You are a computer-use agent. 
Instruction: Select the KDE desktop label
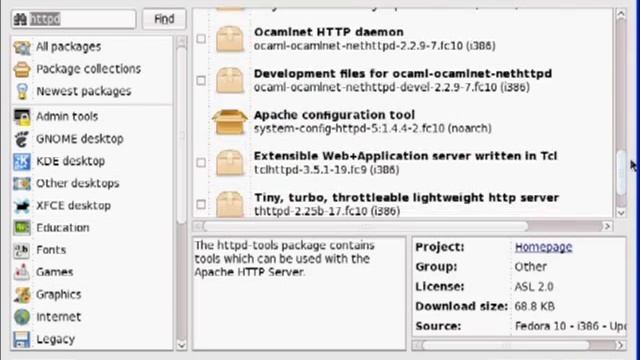pos(70,161)
